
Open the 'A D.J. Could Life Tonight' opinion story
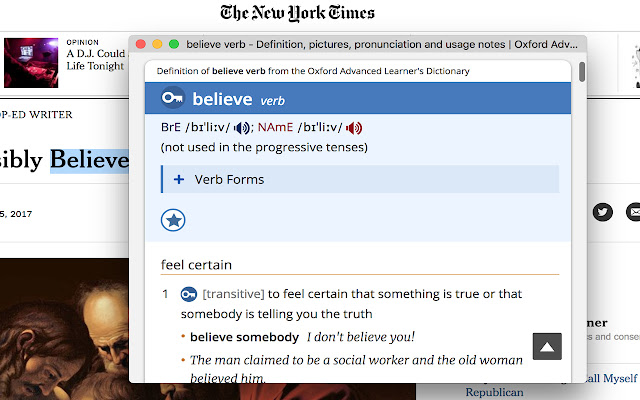(x=96, y=59)
